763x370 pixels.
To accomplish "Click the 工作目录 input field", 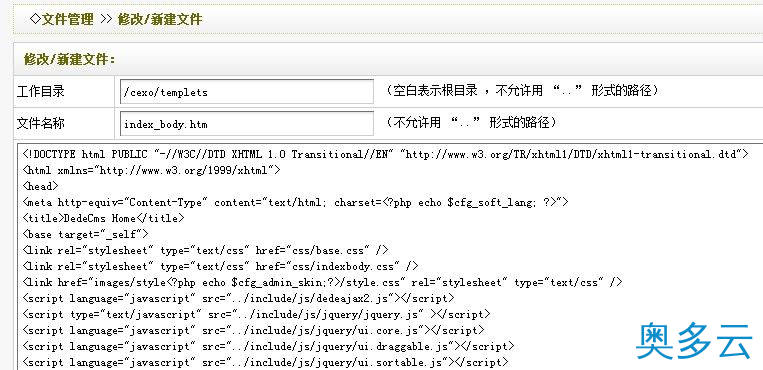I will pos(247,92).
